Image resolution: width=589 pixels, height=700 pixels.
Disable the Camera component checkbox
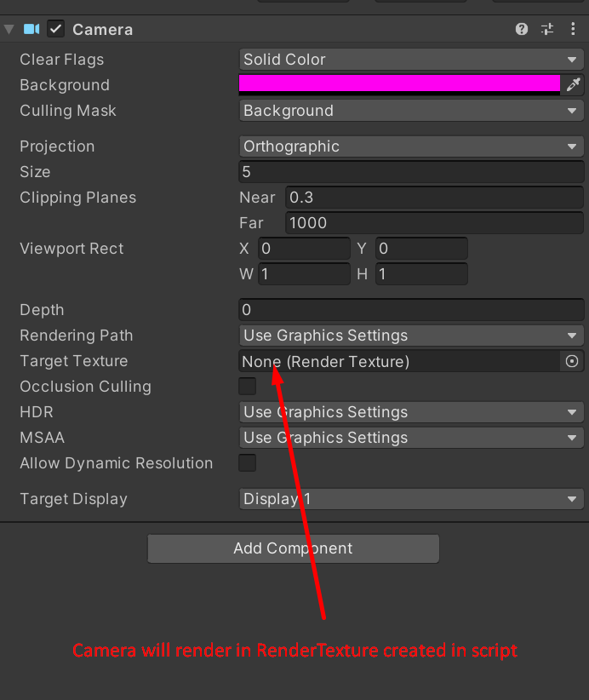pyautogui.click(x=56, y=30)
